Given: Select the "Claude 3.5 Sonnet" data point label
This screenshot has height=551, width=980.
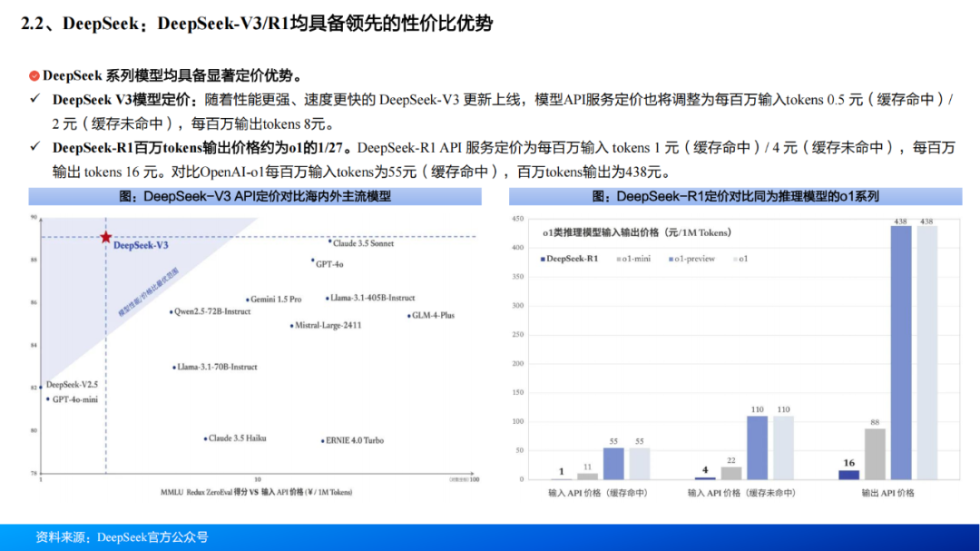Looking at the screenshot, I should pyautogui.click(x=363, y=243).
